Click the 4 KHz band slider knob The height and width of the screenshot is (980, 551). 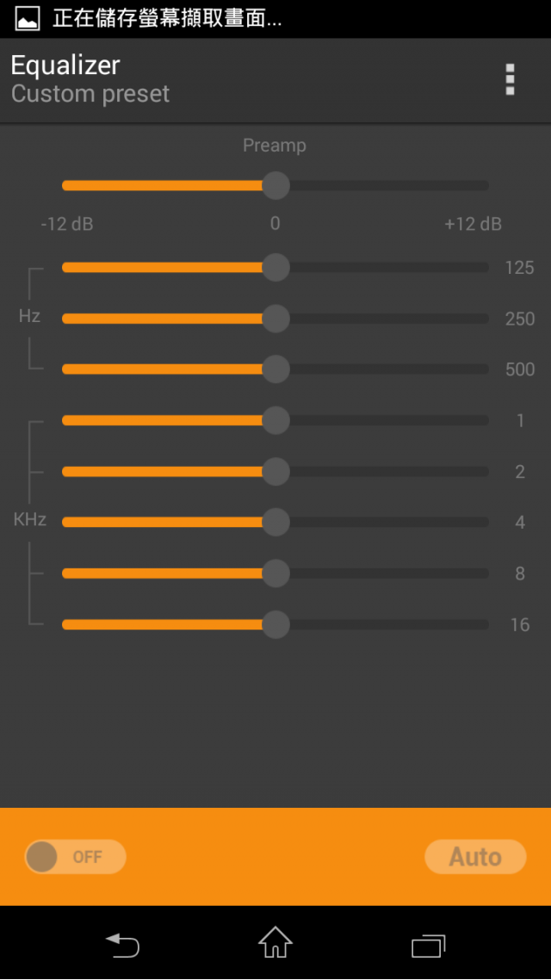click(x=275, y=522)
